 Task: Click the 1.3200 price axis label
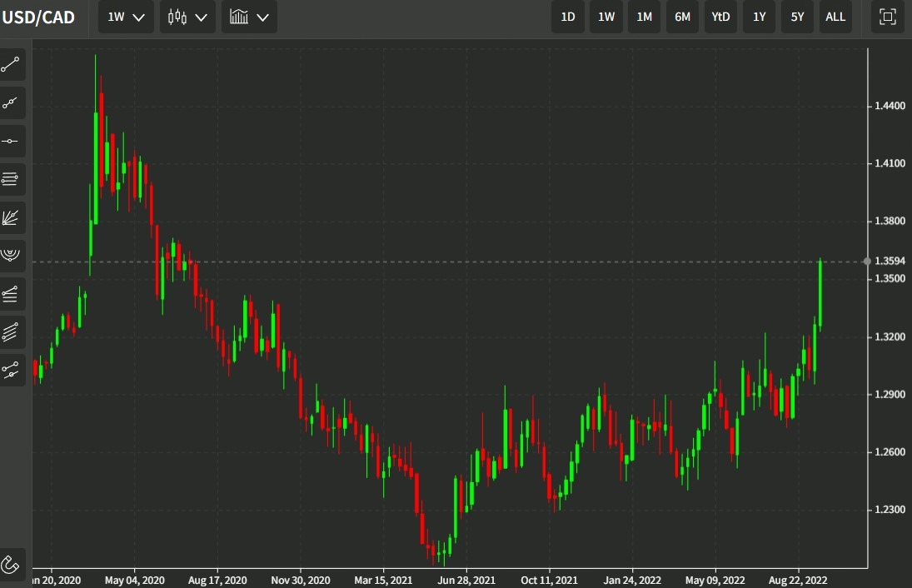pos(890,336)
